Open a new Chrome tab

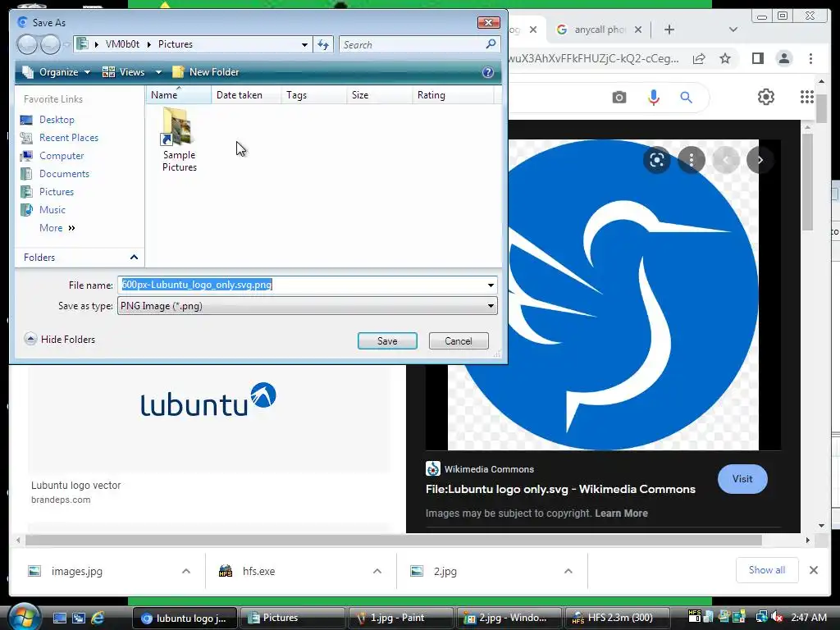pyautogui.click(x=669, y=30)
